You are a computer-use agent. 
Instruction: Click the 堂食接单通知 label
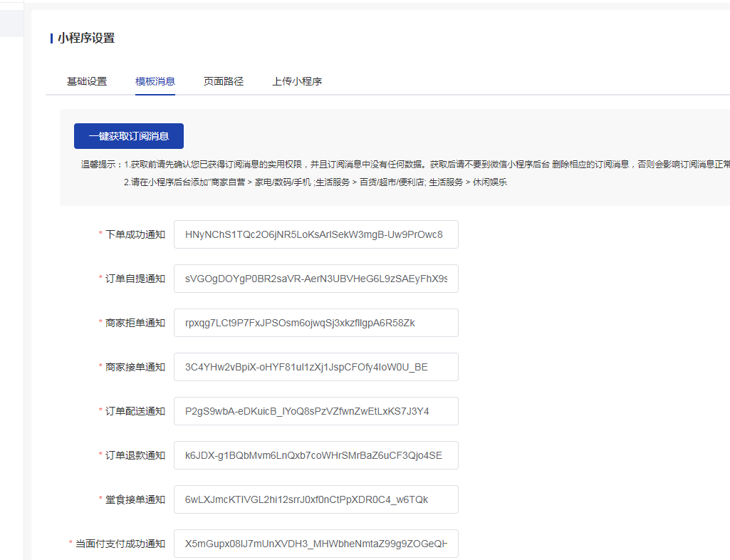135,499
